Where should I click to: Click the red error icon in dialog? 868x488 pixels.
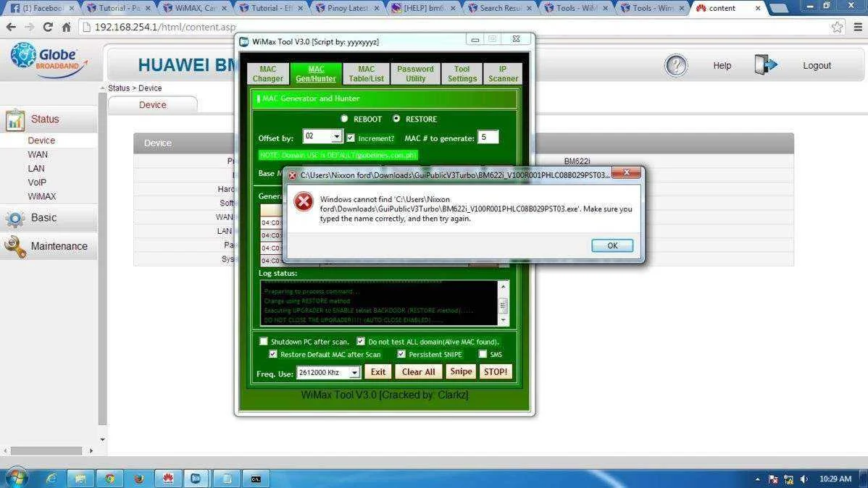click(x=304, y=201)
